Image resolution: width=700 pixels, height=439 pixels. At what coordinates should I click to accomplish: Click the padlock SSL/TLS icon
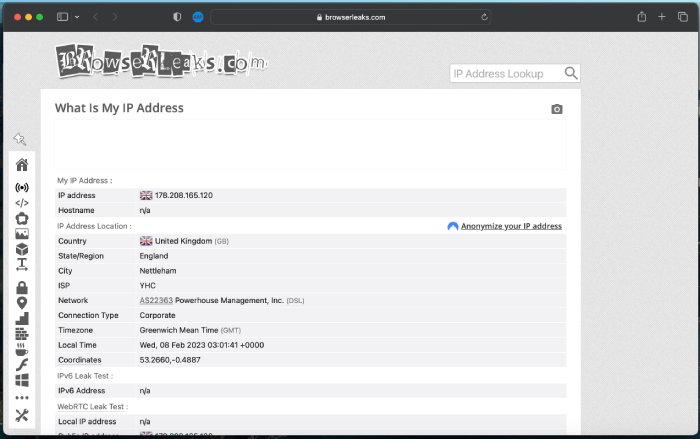(22, 288)
